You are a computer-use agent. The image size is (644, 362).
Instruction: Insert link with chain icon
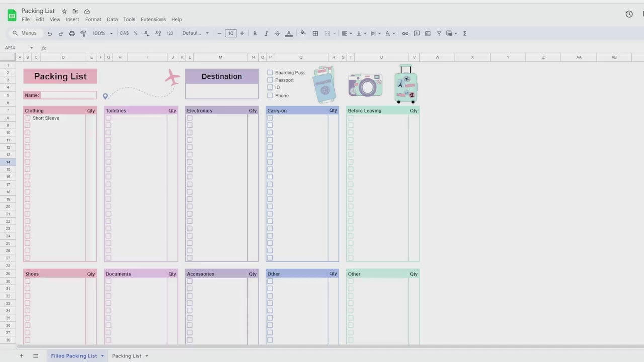point(405,33)
